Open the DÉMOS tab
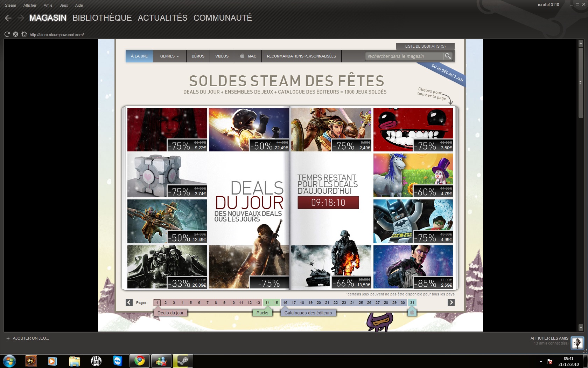The width and height of the screenshot is (588, 368). pyautogui.click(x=198, y=56)
